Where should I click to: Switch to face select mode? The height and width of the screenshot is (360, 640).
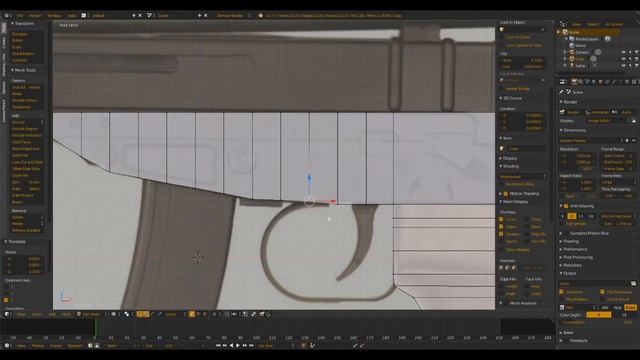click(x=204, y=314)
